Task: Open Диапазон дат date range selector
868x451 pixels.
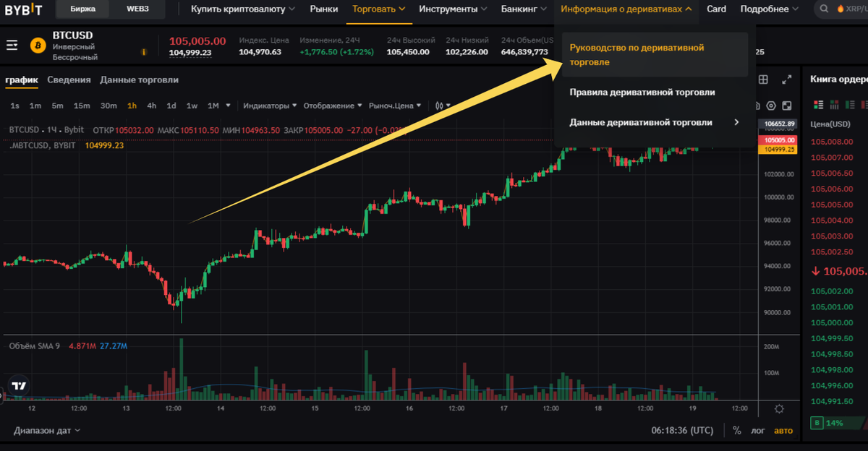Action: pos(46,431)
